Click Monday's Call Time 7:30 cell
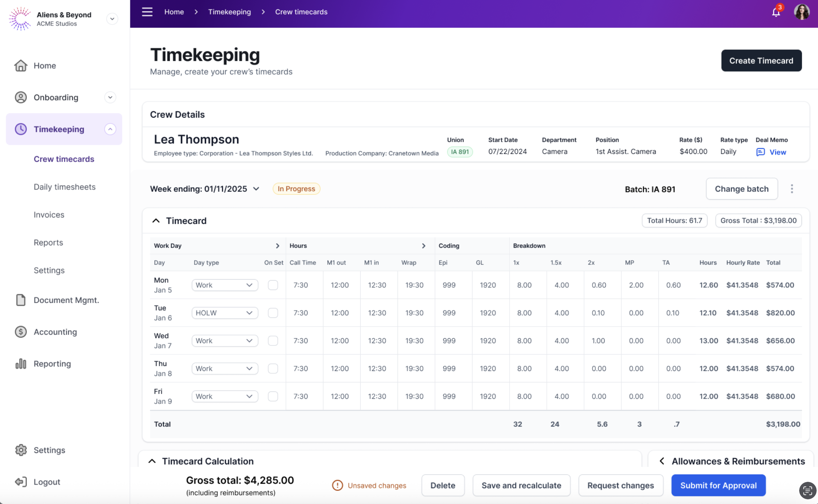 tap(300, 285)
